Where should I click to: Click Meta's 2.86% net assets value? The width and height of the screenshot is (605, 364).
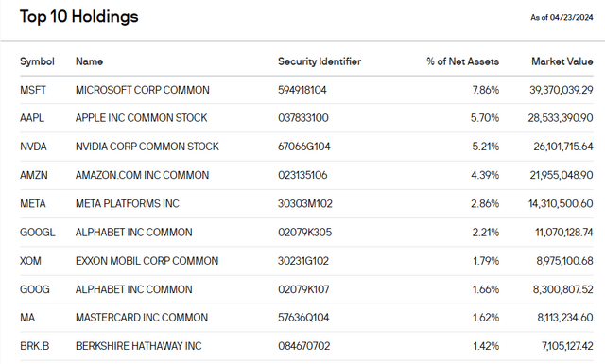pyautogui.click(x=485, y=203)
